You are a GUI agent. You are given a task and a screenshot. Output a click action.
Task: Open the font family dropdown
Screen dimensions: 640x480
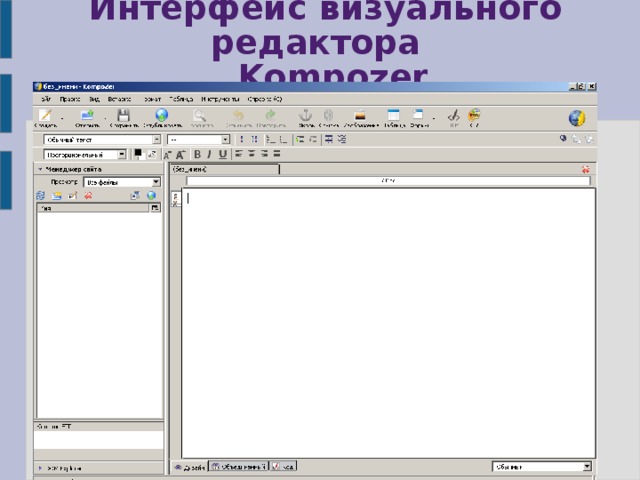point(85,154)
